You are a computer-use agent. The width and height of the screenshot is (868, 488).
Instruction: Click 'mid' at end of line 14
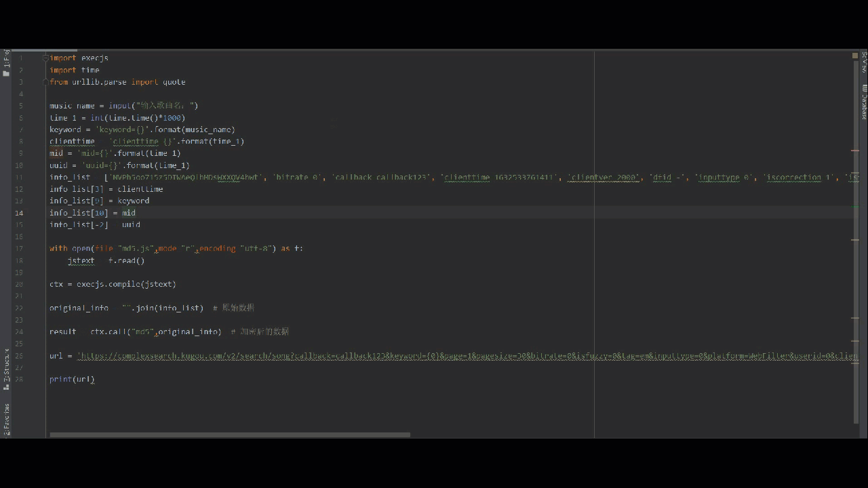pyautogui.click(x=129, y=213)
